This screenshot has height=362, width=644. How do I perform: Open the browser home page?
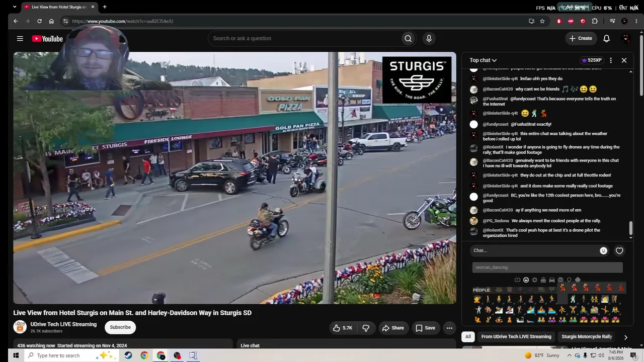pos(51,21)
